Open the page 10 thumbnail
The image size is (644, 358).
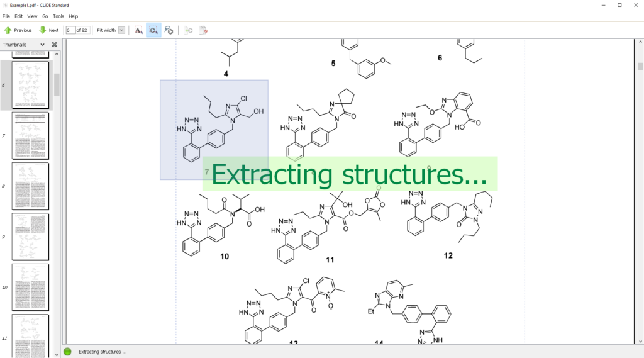pos(30,287)
